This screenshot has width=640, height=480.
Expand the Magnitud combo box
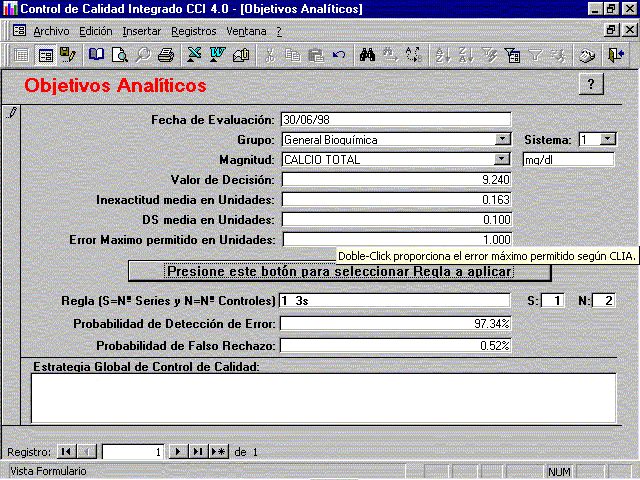click(x=503, y=160)
